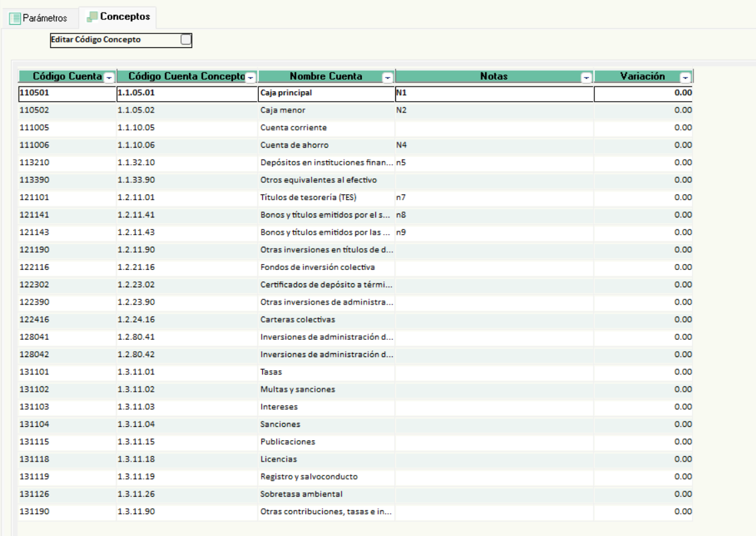Open the Código Cuenta column filter dropdown
Screen dimensions: 756x536
click(x=110, y=77)
